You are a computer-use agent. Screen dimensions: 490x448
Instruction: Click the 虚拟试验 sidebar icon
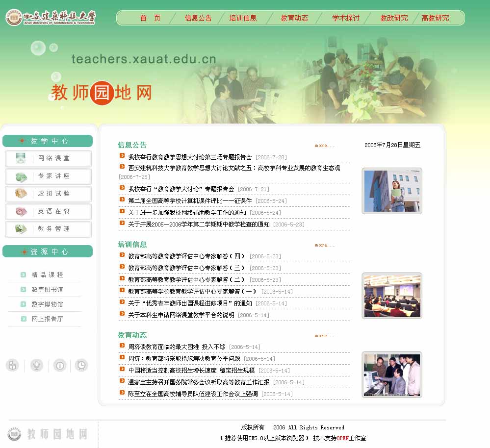coord(21,194)
